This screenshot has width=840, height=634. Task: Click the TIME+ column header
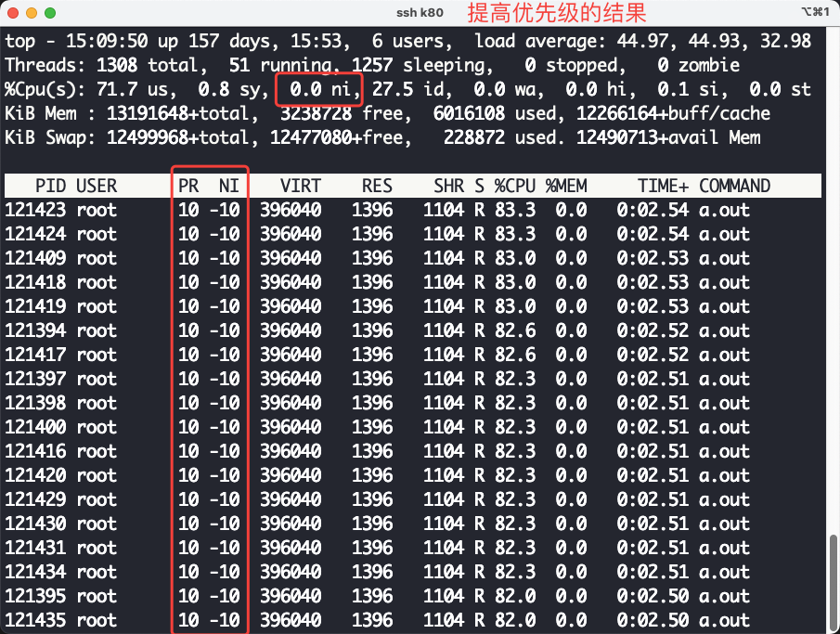pos(663,186)
